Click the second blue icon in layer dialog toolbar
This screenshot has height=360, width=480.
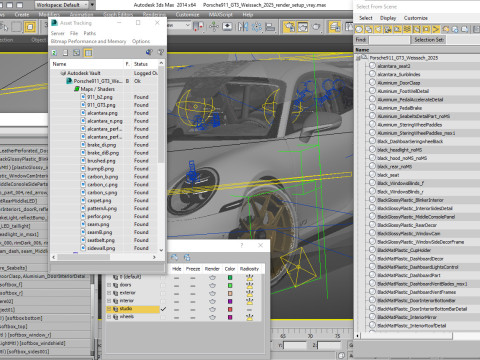(187, 257)
